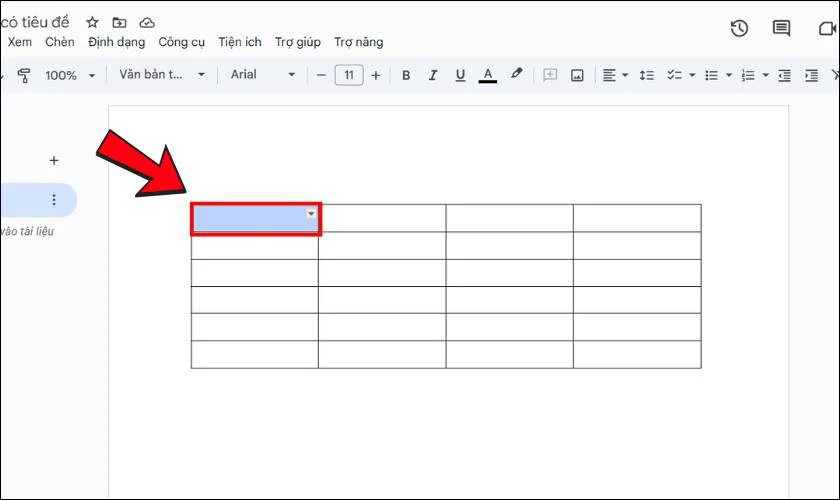Screen dimensions: 840x500
Task: Click the numbered list icon
Action: click(x=748, y=75)
